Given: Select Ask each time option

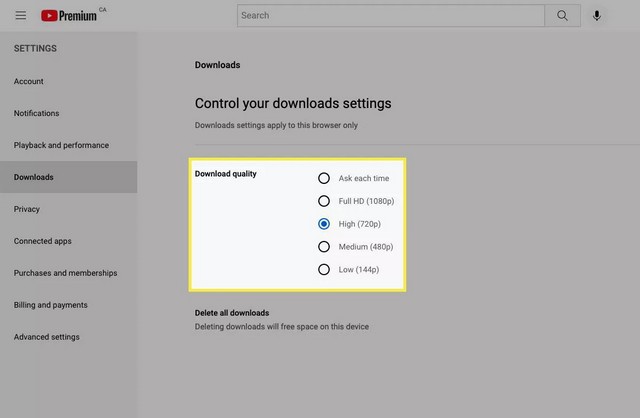Looking at the screenshot, I should (x=324, y=178).
